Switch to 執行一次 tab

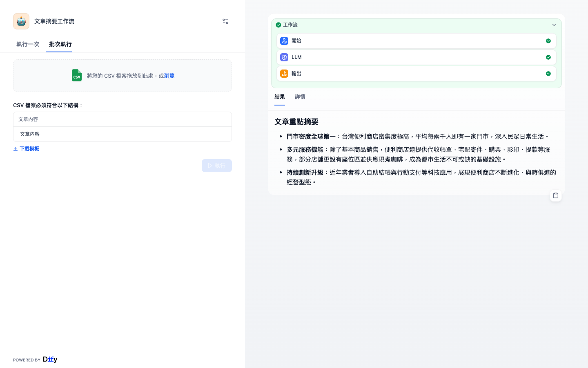(28, 44)
